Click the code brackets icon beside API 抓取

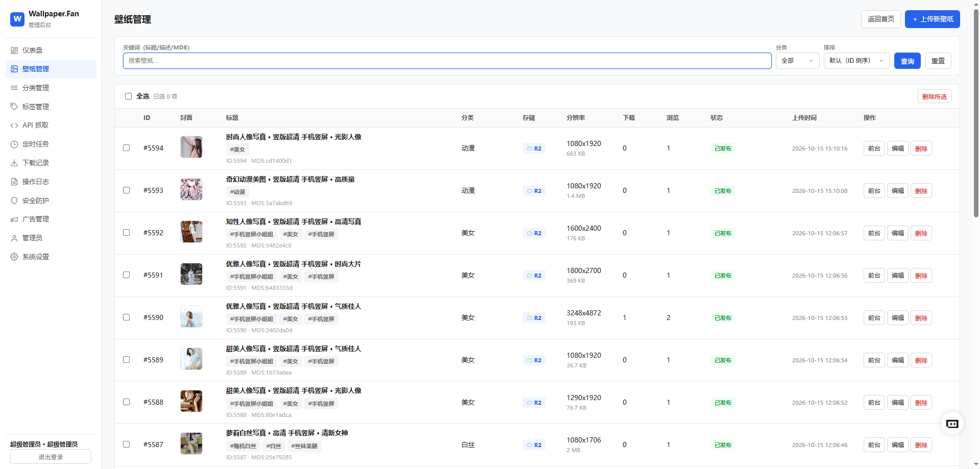click(x=14, y=126)
